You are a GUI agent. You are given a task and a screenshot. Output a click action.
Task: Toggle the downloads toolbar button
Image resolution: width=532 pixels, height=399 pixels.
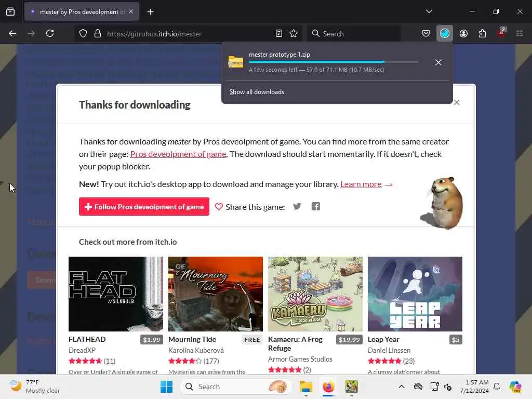pos(445,34)
